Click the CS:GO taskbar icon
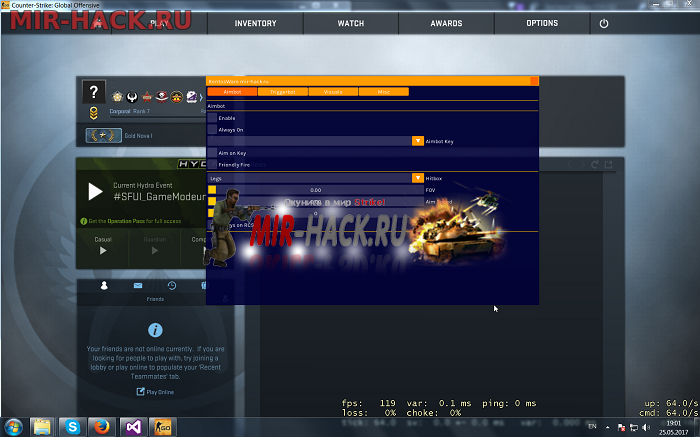The height and width of the screenshot is (437, 700). 162,426
